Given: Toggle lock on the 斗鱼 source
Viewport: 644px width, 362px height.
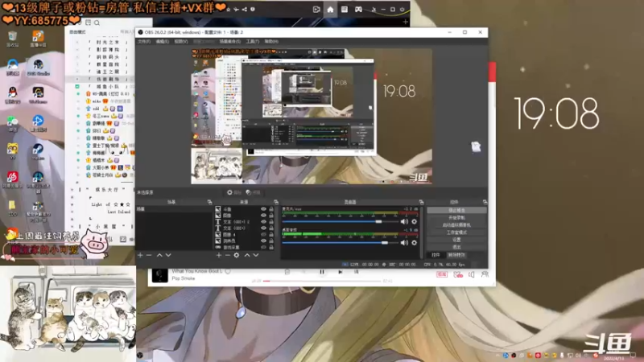Looking at the screenshot, I should [x=271, y=209].
